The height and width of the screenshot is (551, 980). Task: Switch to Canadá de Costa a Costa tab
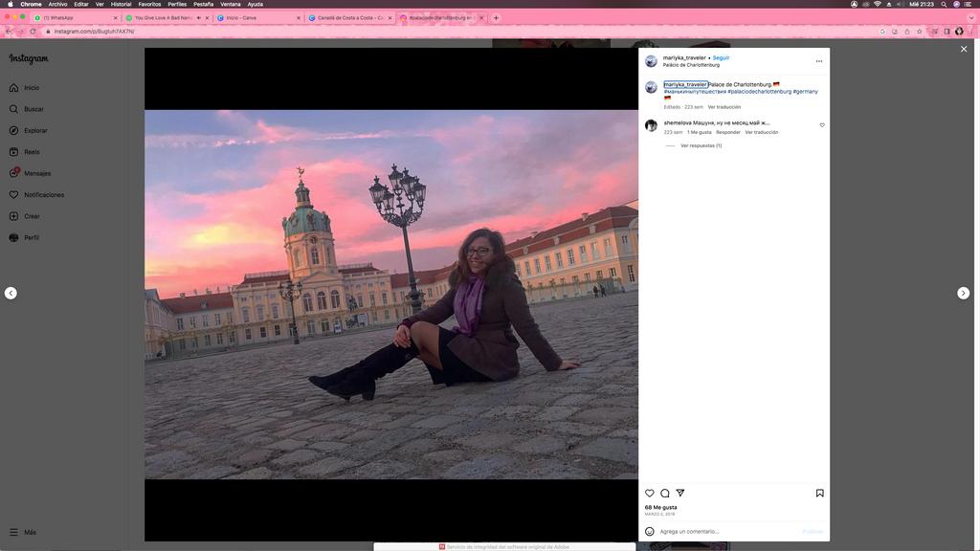(350, 18)
